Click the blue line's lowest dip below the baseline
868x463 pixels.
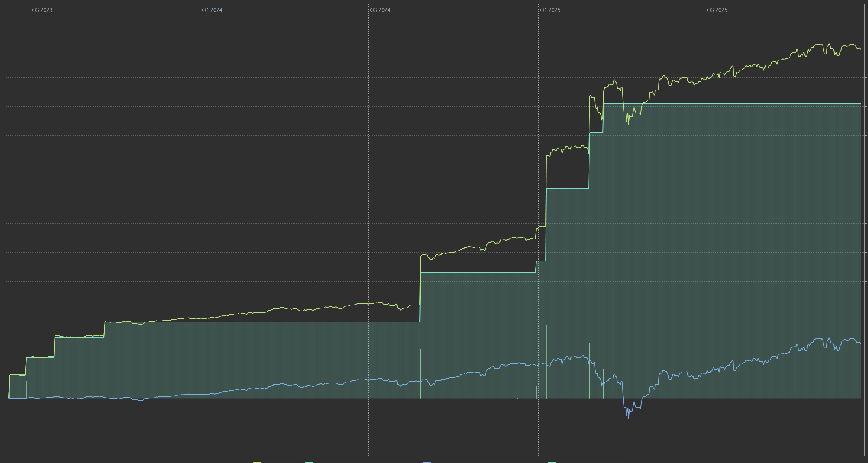pos(629,418)
